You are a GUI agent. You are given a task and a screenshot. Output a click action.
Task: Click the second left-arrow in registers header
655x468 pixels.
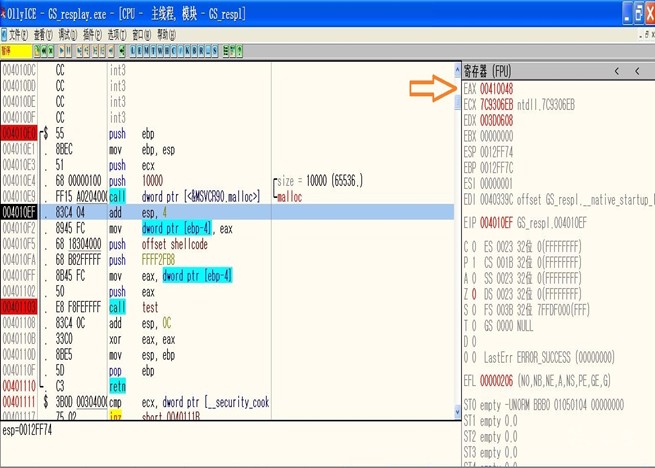[637, 71]
